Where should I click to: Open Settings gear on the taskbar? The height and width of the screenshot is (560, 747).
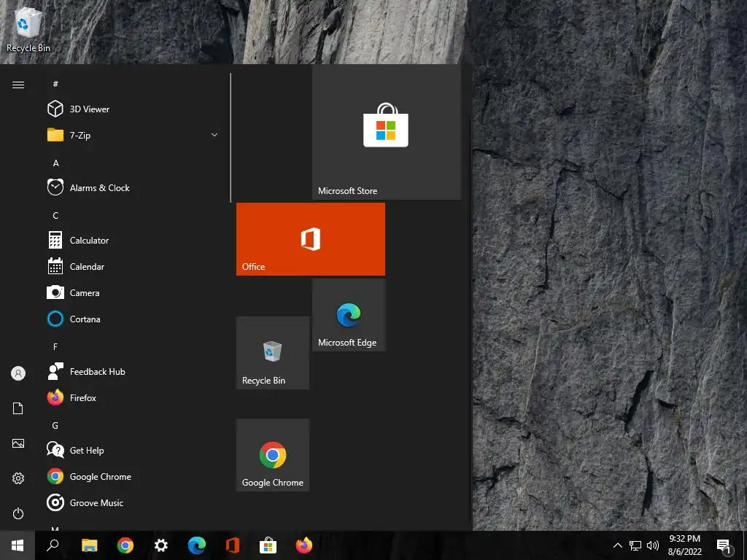[161, 545]
